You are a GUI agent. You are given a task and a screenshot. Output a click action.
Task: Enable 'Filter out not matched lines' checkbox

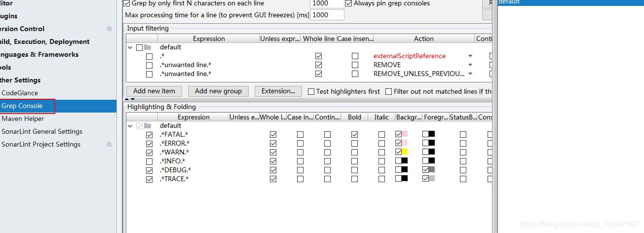tap(388, 91)
